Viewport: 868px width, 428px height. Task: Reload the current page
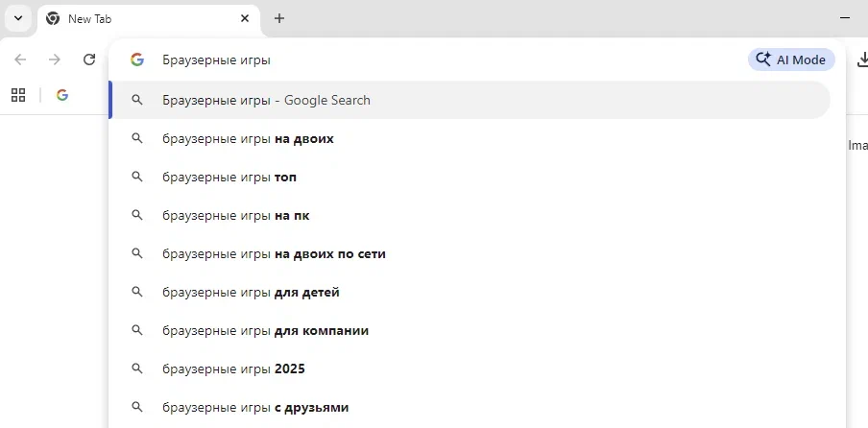click(x=89, y=59)
